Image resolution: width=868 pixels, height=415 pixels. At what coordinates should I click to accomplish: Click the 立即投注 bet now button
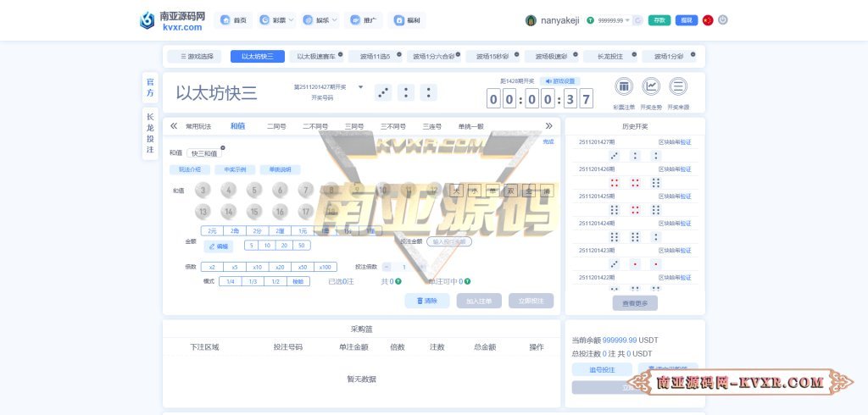531,301
